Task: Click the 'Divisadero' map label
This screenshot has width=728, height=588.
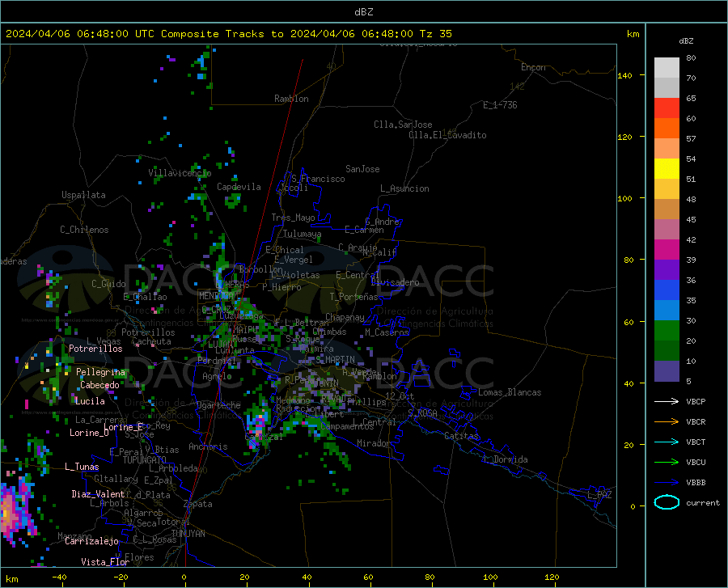Action: click(395, 282)
